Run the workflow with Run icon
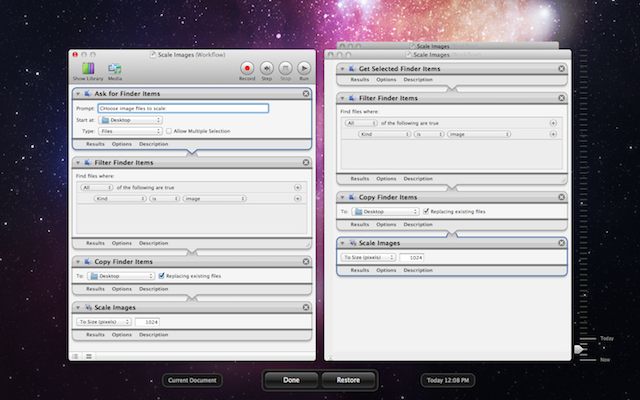The image size is (640, 400). coord(304,67)
